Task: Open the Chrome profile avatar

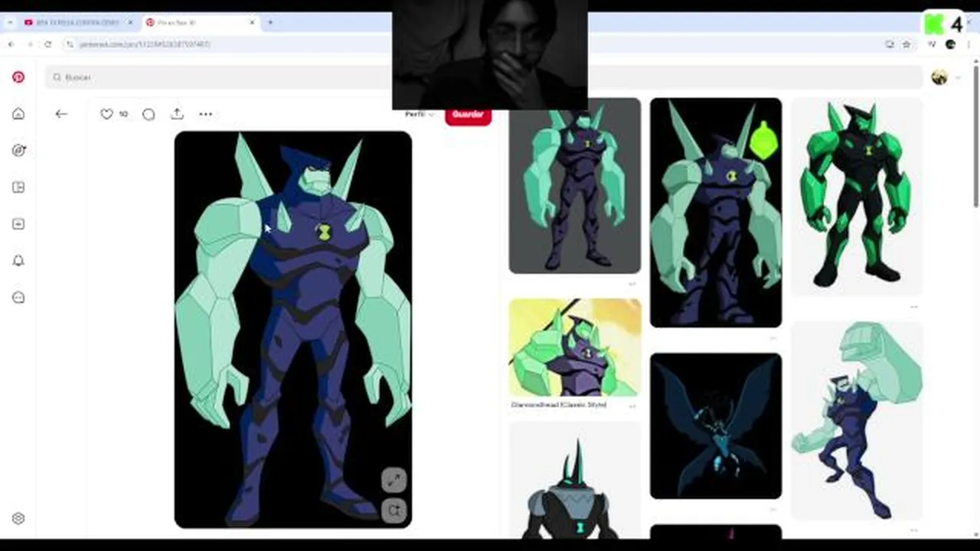Action: 950,44
